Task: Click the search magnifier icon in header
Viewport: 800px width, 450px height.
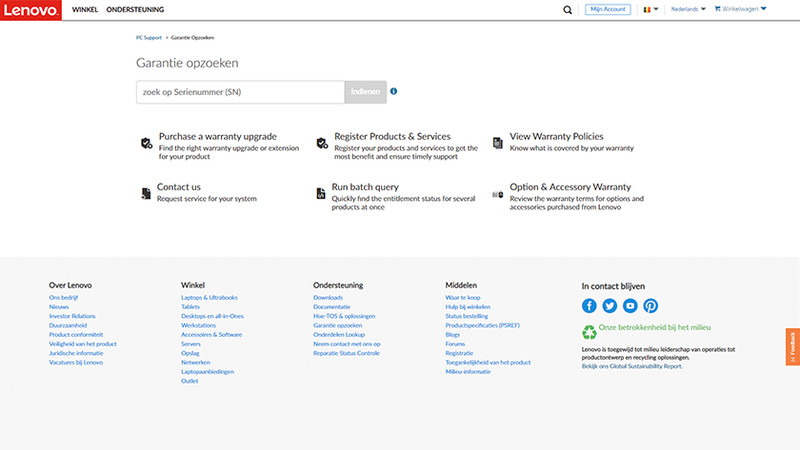Action: (568, 9)
